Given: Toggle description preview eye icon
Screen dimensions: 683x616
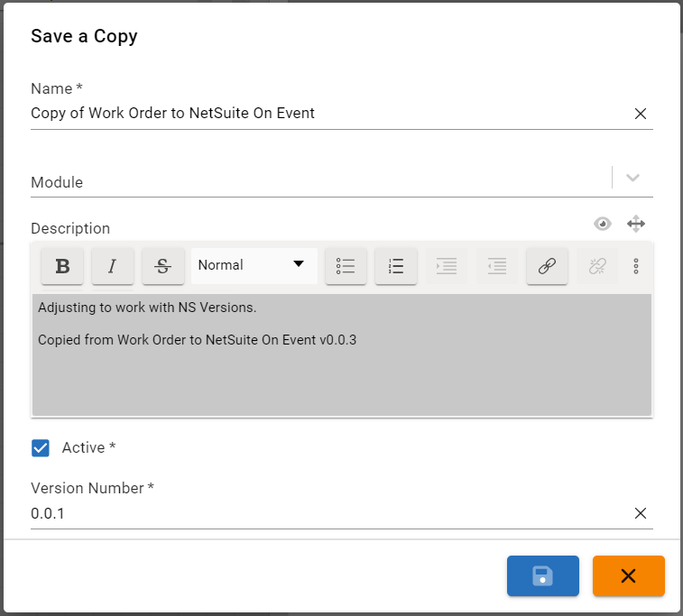Looking at the screenshot, I should click(603, 224).
